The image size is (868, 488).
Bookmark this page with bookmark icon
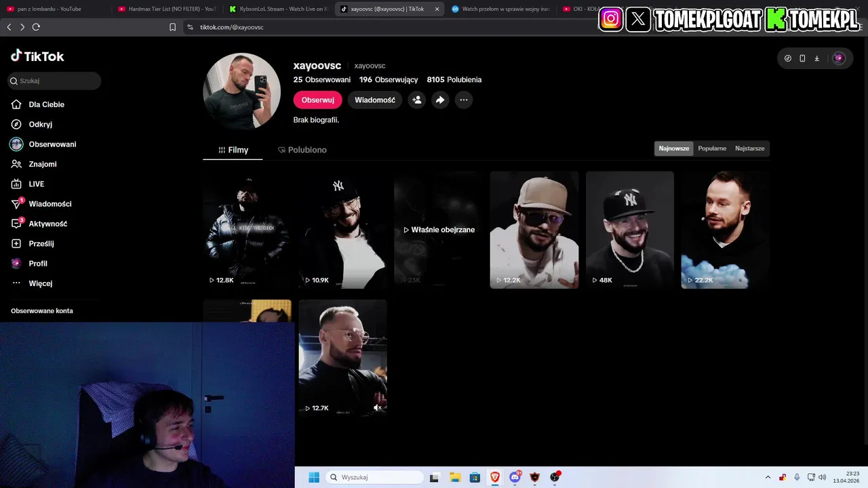(x=172, y=27)
